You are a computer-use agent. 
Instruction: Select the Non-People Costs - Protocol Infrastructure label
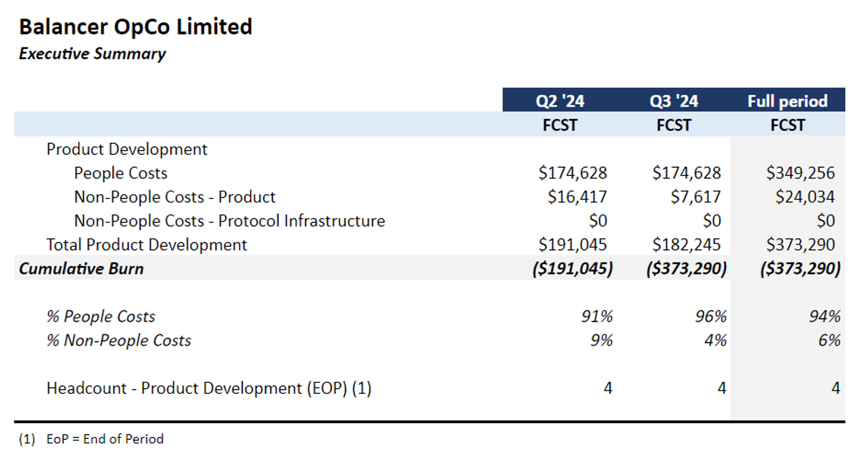click(x=229, y=221)
